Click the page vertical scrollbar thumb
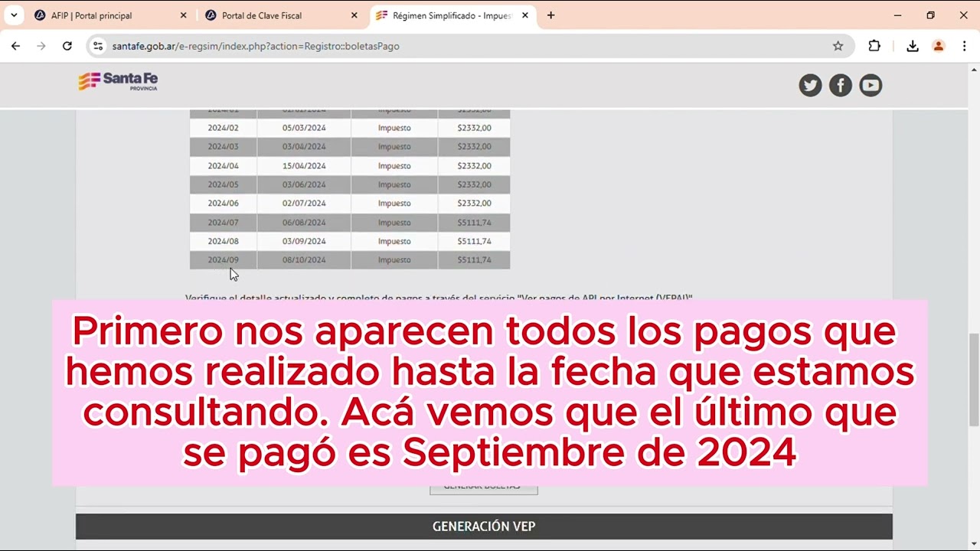Image resolution: width=980 pixels, height=551 pixels. click(x=974, y=380)
